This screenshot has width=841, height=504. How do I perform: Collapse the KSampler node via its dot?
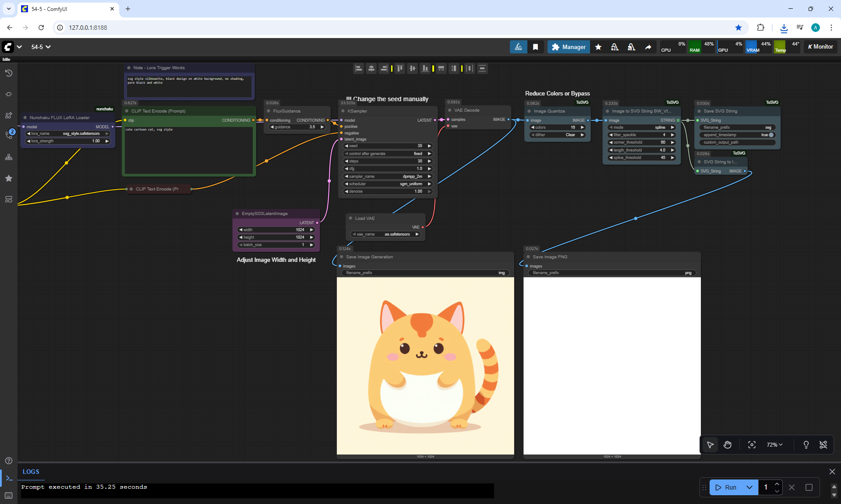click(x=343, y=111)
